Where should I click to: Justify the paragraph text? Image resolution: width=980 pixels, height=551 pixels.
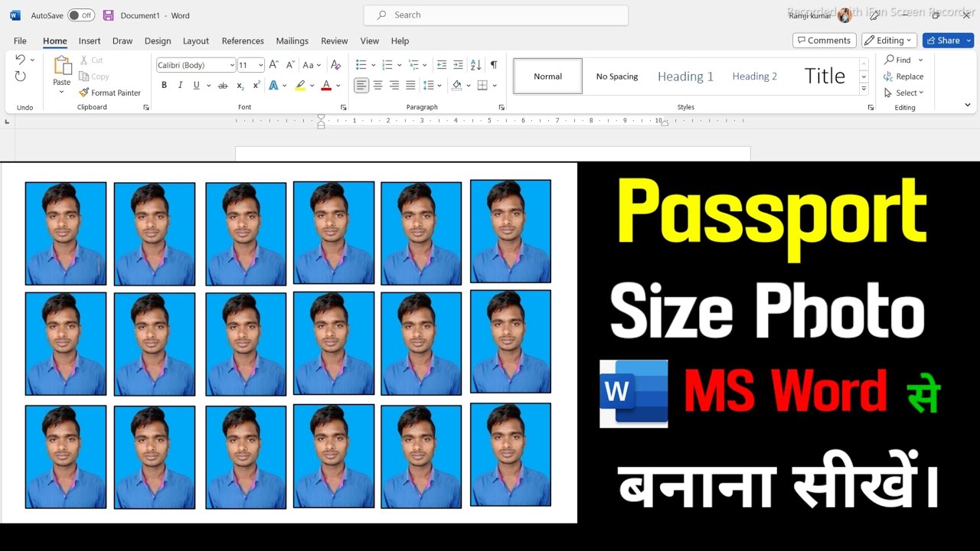pyautogui.click(x=410, y=85)
